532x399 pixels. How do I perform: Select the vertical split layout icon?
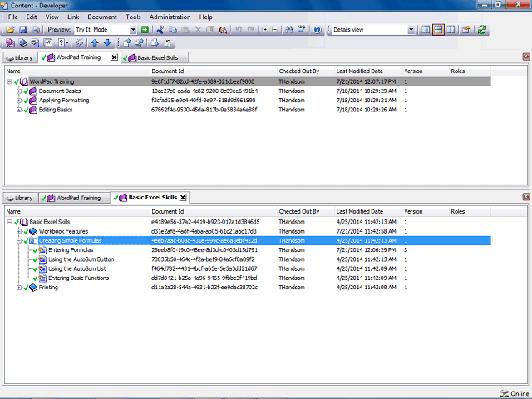451,30
